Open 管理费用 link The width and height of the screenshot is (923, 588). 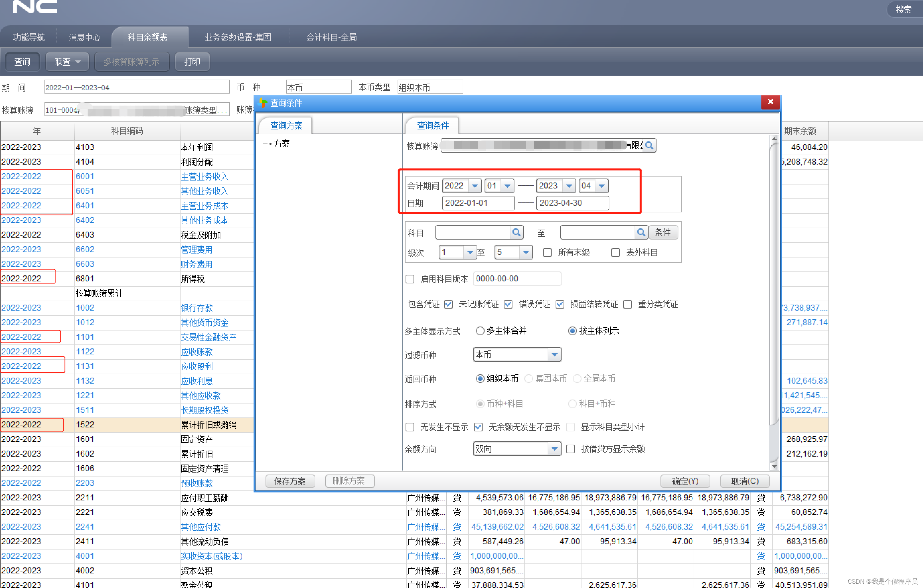(x=196, y=250)
